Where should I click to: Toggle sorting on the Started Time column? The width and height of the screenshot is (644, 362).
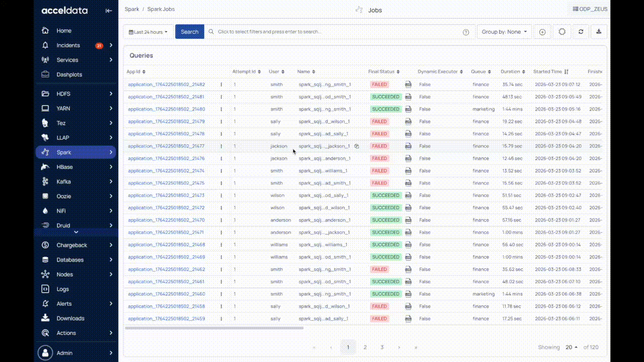pyautogui.click(x=567, y=72)
